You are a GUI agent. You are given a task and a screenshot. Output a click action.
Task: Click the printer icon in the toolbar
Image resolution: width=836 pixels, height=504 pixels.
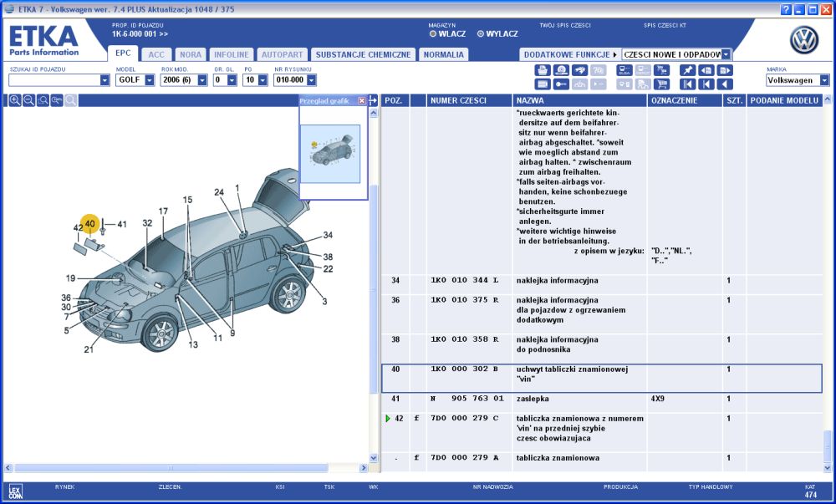(x=543, y=70)
